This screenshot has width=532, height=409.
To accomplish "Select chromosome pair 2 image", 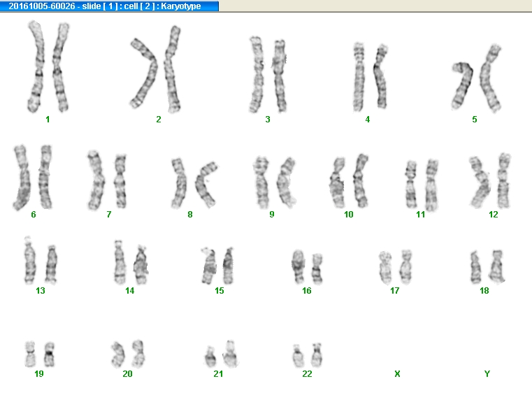I will click(x=155, y=69).
